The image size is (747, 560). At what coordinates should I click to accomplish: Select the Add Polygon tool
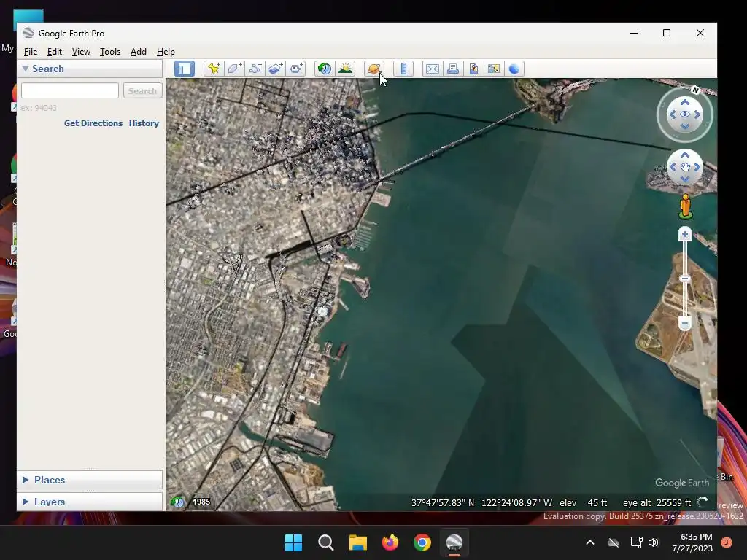pos(234,69)
